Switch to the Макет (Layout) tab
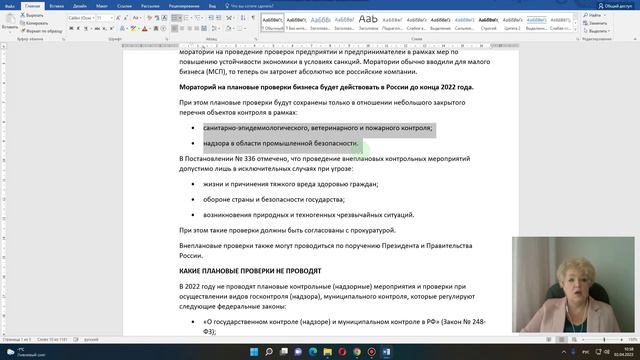 click(x=102, y=6)
